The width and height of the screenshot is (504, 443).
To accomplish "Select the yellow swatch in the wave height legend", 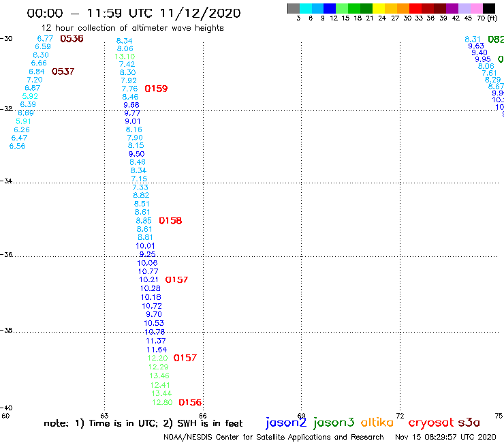I will click(379, 8).
